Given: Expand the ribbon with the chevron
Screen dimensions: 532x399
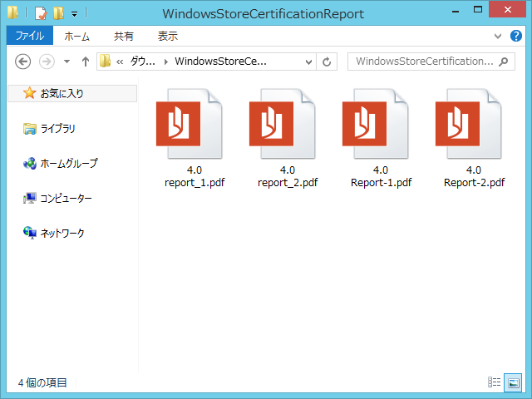Looking at the screenshot, I should pyautogui.click(x=498, y=36).
